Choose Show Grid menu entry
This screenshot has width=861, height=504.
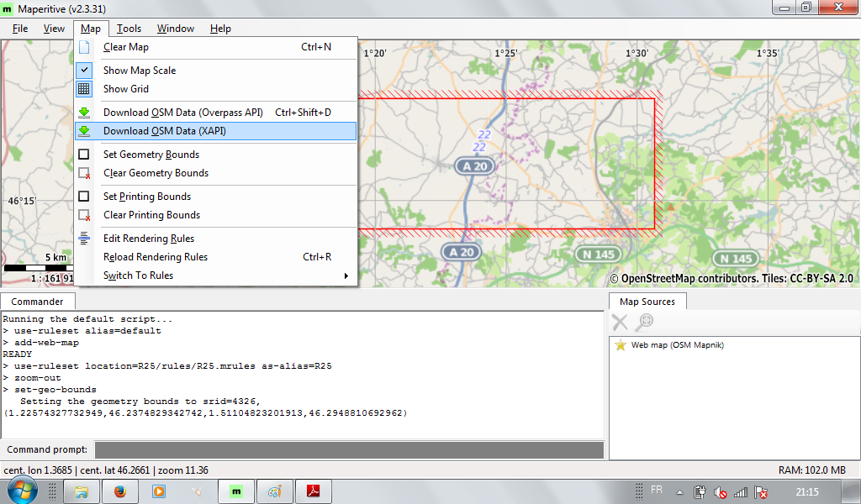pos(216,89)
